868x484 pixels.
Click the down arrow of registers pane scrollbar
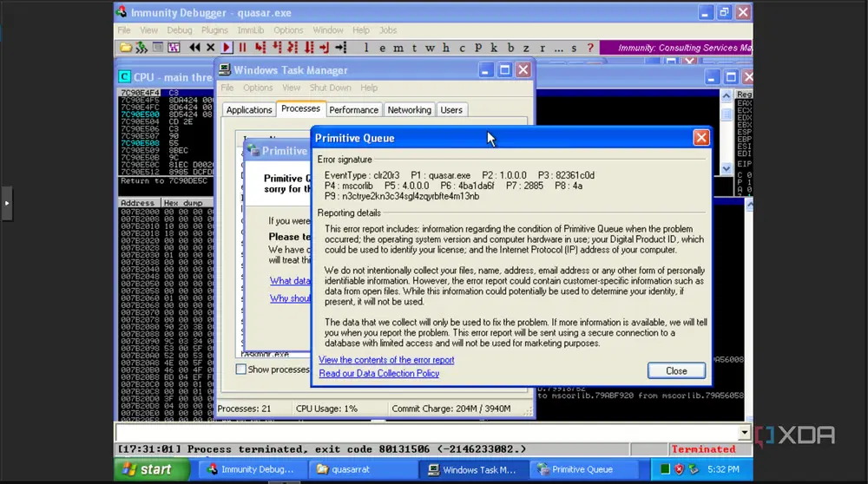click(727, 168)
